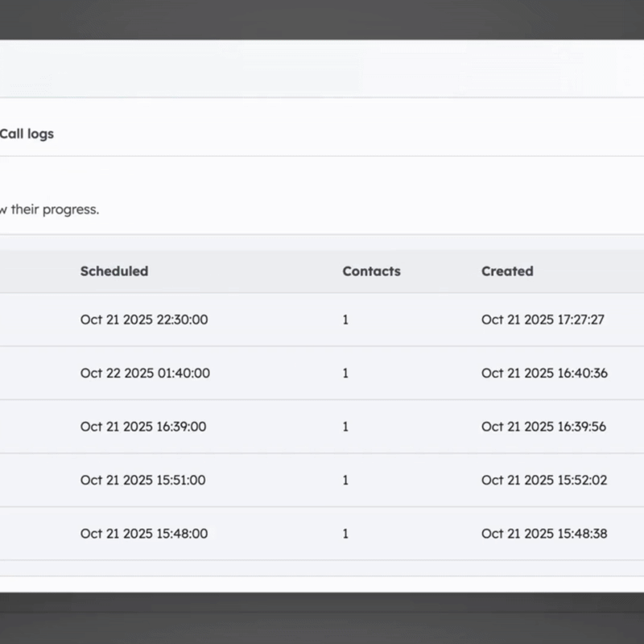The height and width of the screenshot is (644, 644).
Task: Sort by the Created column header
Action: click(x=507, y=271)
